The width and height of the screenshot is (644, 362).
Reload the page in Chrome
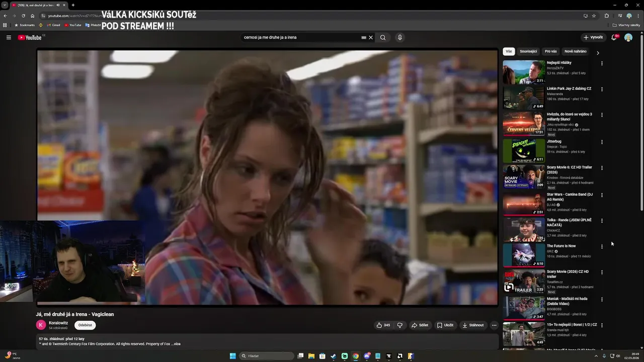(23, 16)
